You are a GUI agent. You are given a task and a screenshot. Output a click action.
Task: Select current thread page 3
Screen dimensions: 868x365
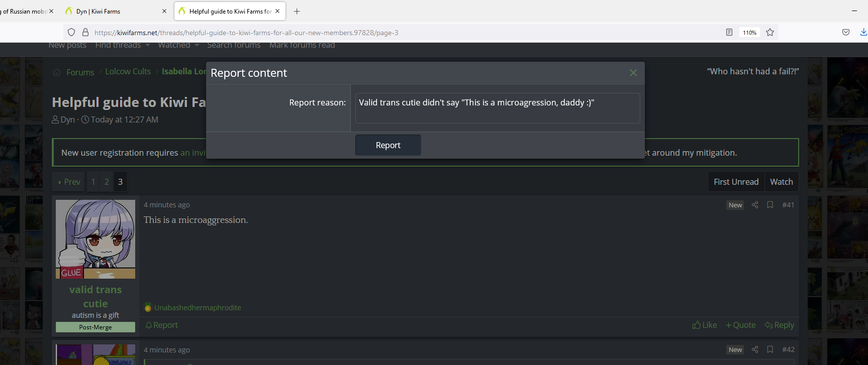click(x=120, y=182)
